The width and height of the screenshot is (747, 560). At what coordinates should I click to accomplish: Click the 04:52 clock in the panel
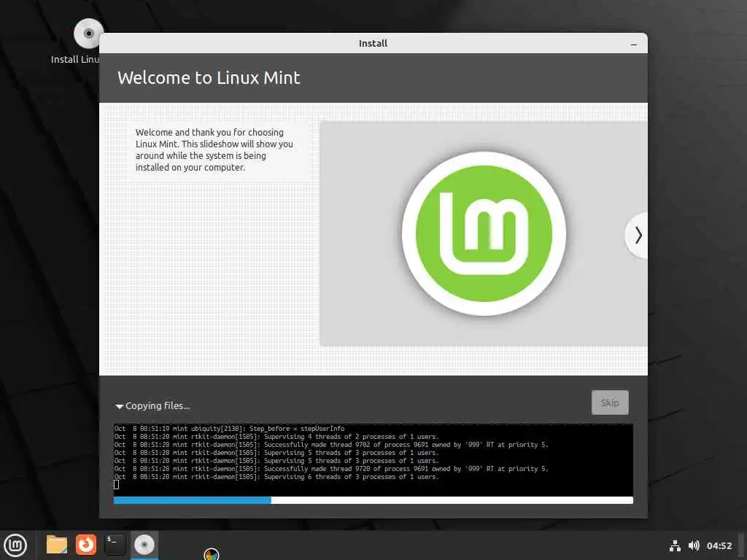point(719,545)
